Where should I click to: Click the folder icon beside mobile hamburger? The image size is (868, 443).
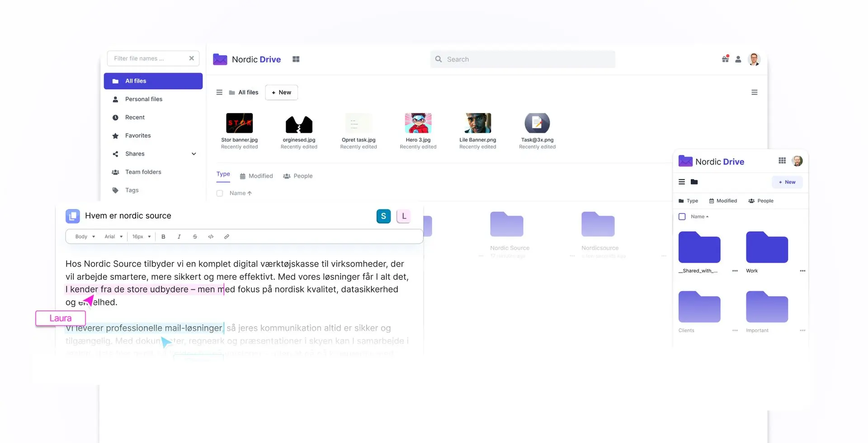[x=694, y=182]
